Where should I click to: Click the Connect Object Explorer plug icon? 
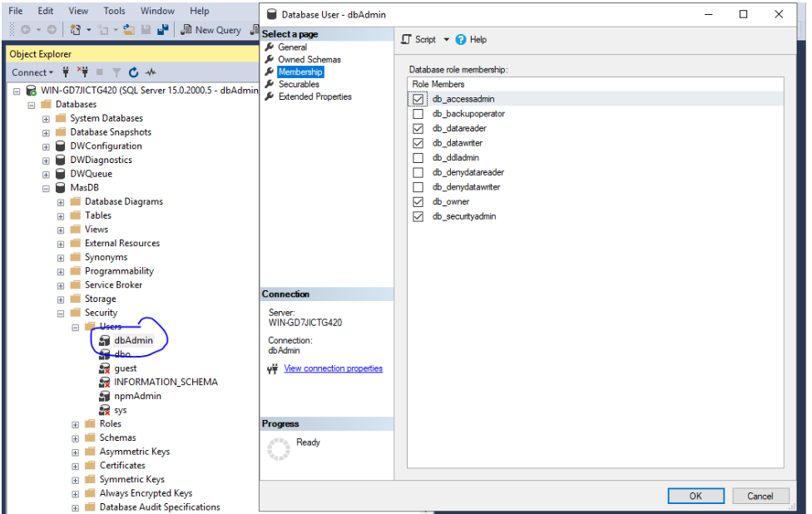65,72
